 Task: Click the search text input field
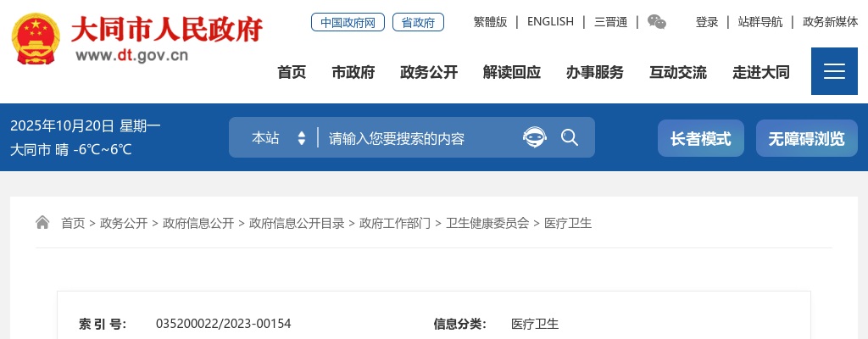click(415, 137)
